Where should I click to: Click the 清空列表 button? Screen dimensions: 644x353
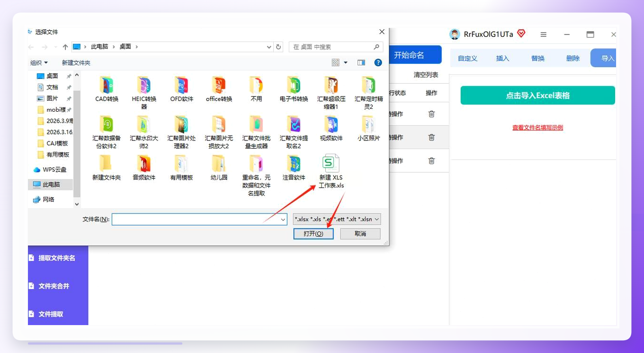[x=426, y=75]
